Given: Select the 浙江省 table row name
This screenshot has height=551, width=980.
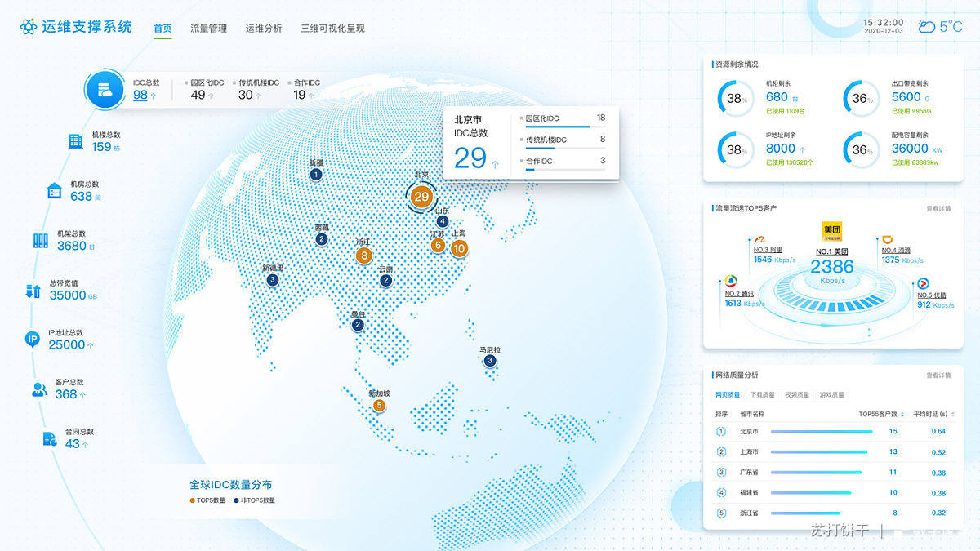Looking at the screenshot, I should (x=749, y=513).
